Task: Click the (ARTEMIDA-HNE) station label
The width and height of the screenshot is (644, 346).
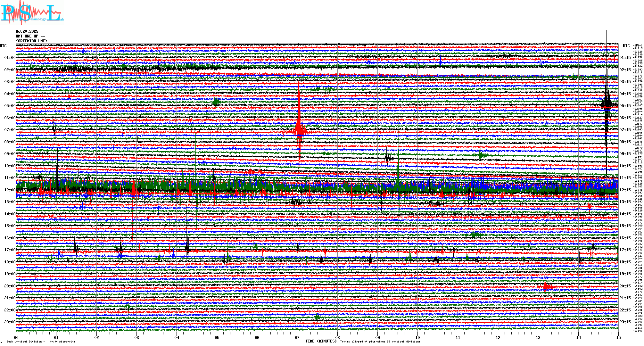Action: tap(31, 41)
